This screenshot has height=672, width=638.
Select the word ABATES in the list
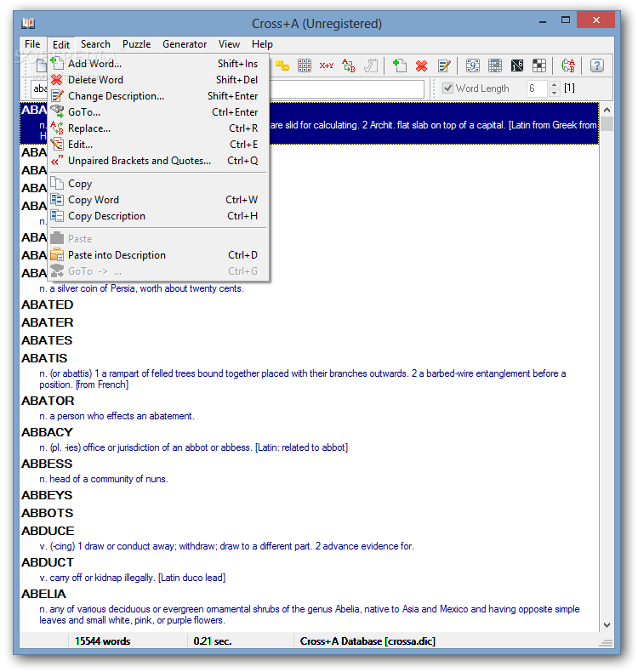[x=47, y=340]
